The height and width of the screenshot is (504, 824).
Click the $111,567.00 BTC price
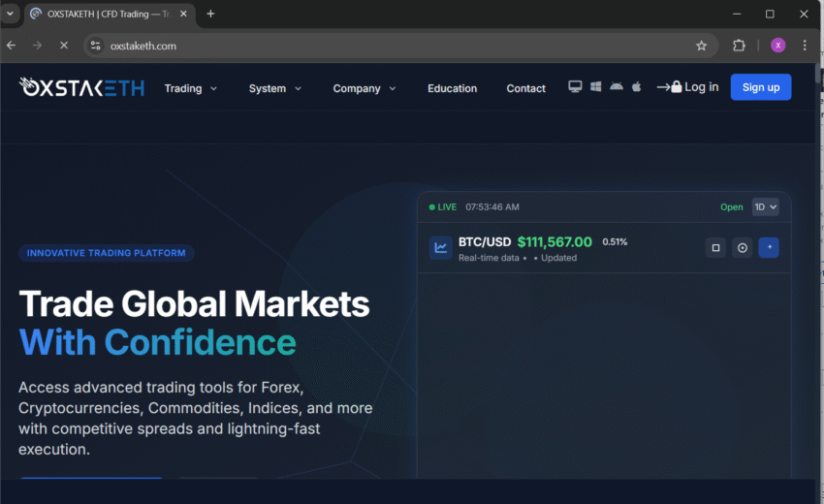(555, 241)
